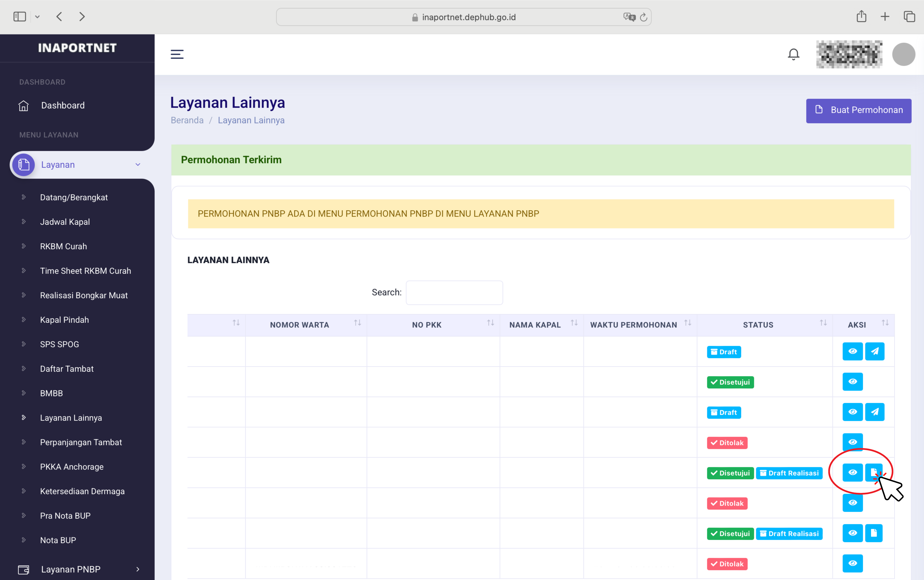924x580 pixels.
Task: Reload page using browser refresh icon
Action: tap(643, 17)
